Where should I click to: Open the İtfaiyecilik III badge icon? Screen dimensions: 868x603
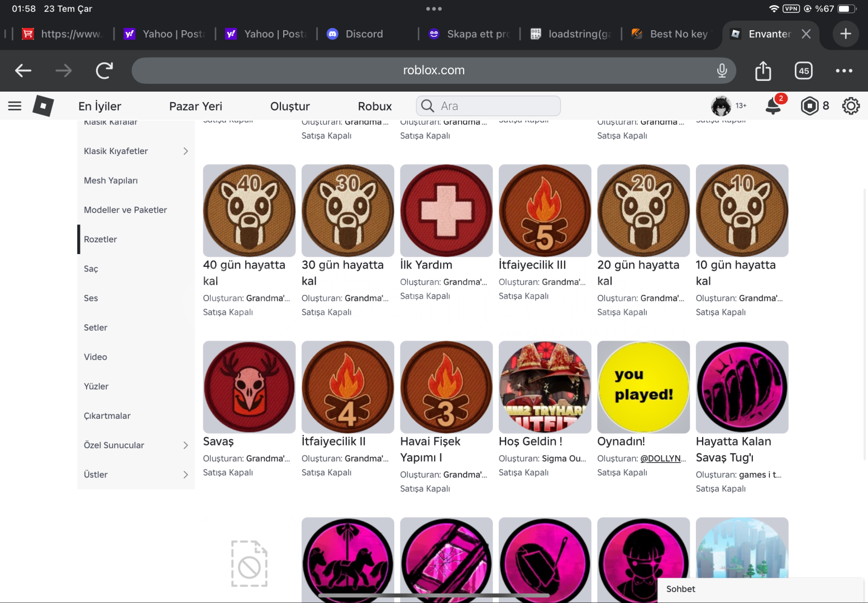pos(545,210)
